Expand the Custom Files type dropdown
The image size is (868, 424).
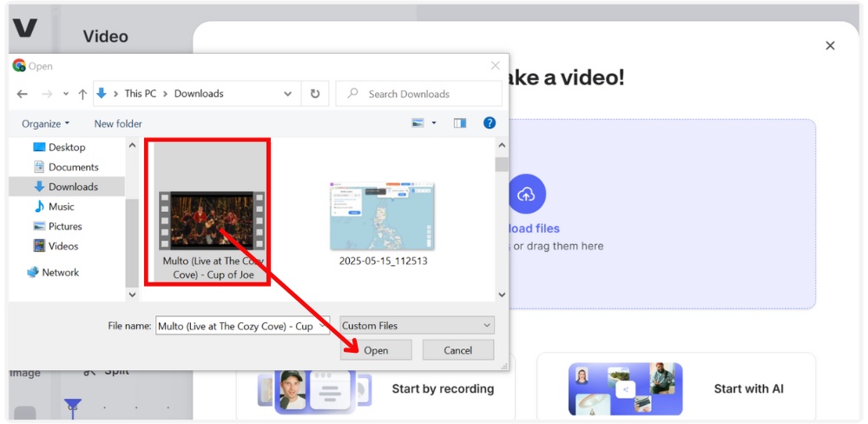tap(417, 326)
